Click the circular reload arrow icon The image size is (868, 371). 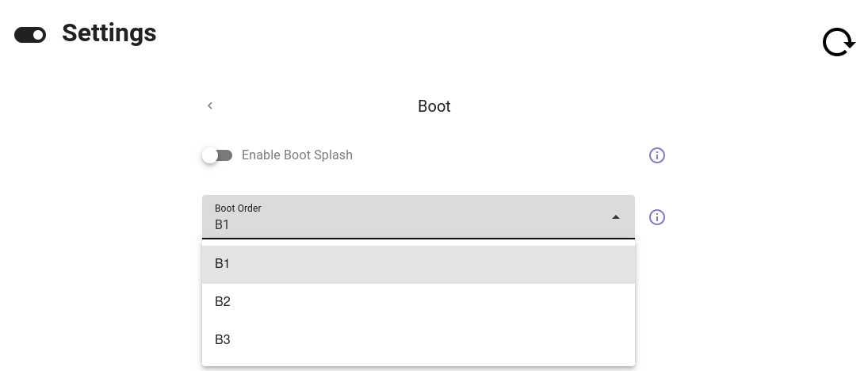coord(839,42)
